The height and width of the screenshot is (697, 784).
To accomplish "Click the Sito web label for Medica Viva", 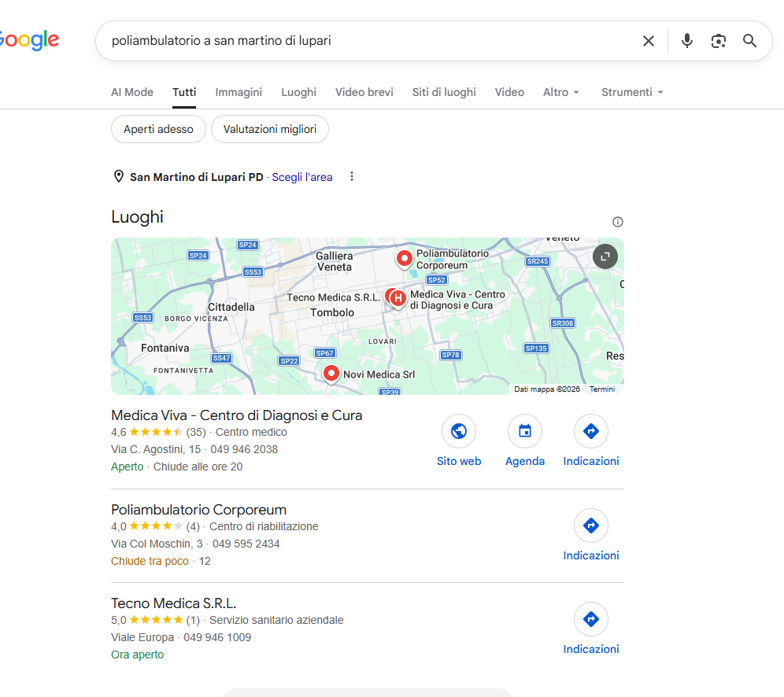I will (x=458, y=461).
